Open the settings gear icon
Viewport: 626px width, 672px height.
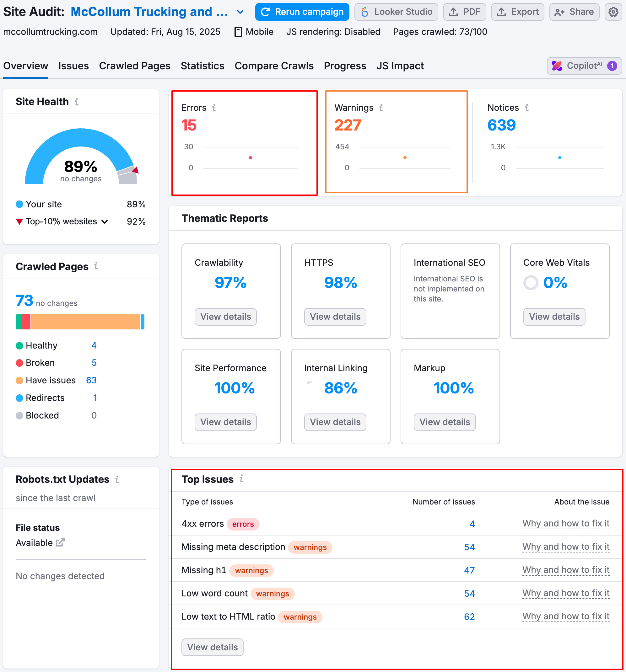[x=613, y=12]
